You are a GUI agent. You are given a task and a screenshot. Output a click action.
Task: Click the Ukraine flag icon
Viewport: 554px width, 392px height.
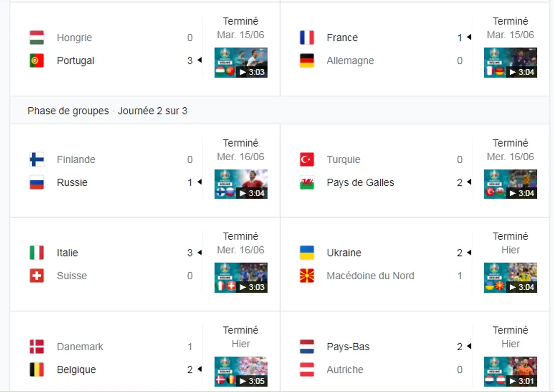tap(307, 252)
